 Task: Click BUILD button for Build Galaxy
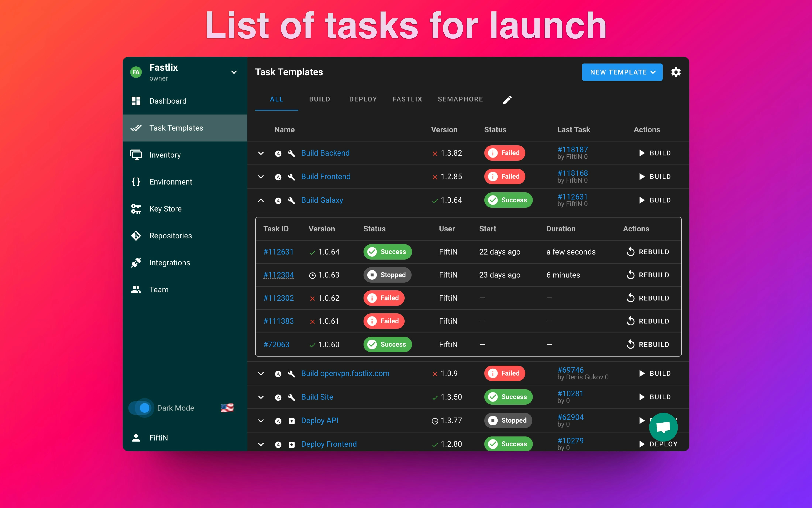(655, 200)
